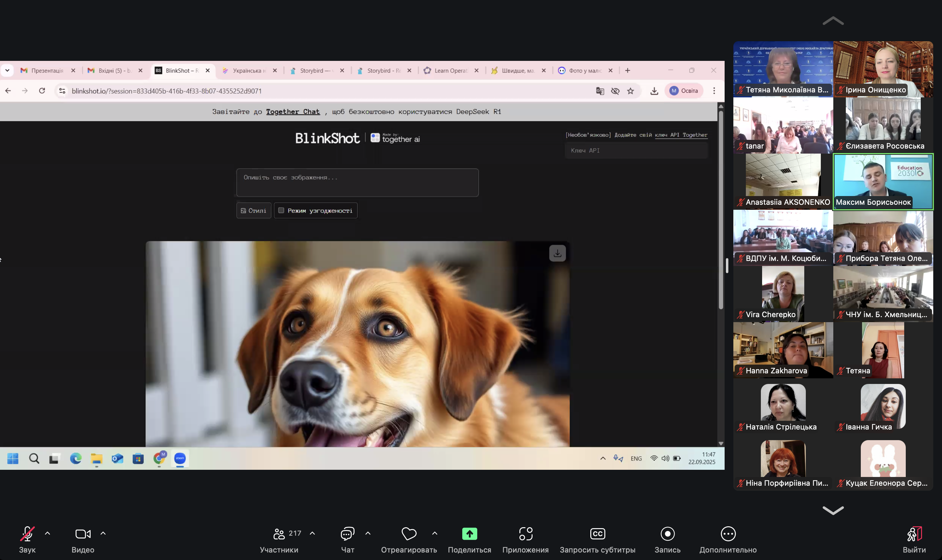Open the Apps (Приложения) icon

[x=525, y=533]
